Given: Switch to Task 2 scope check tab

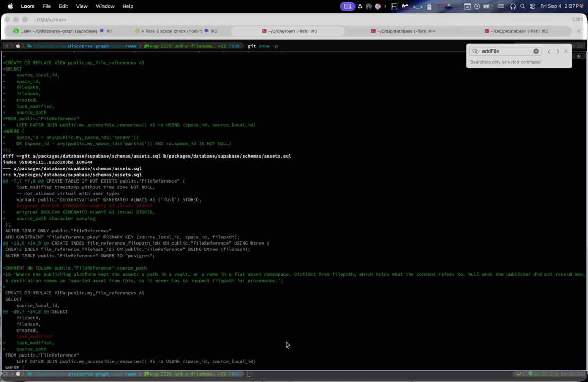Looking at the screenshot, I should (176, 31).
